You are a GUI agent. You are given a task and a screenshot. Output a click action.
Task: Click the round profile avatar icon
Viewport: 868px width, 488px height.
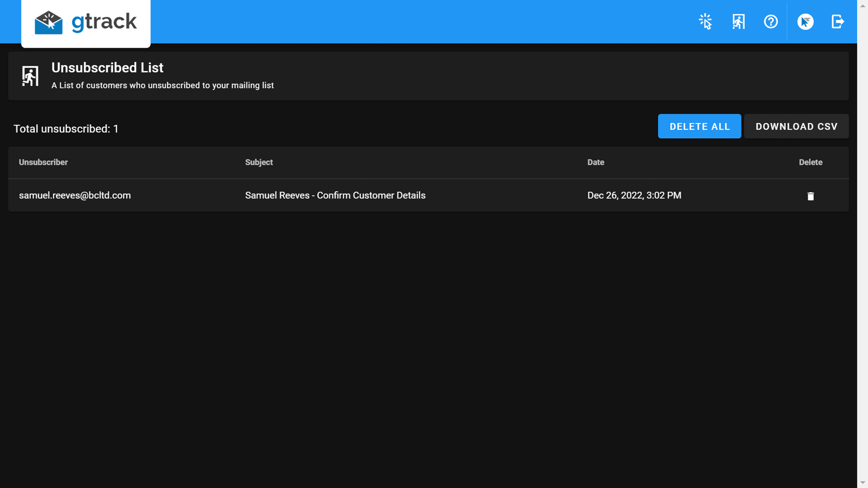(x=805, y=21)
